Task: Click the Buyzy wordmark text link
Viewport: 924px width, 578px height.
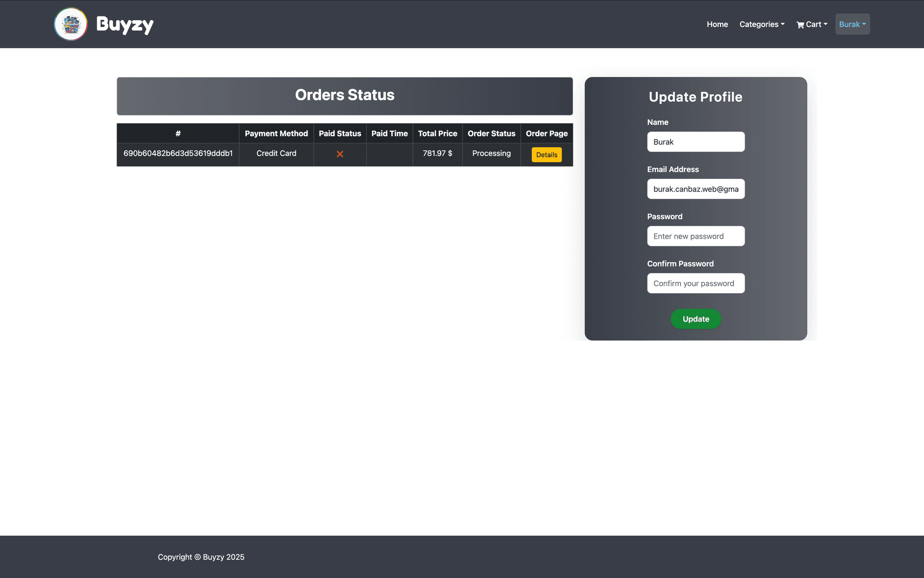Action: click(x=125, y=24)
